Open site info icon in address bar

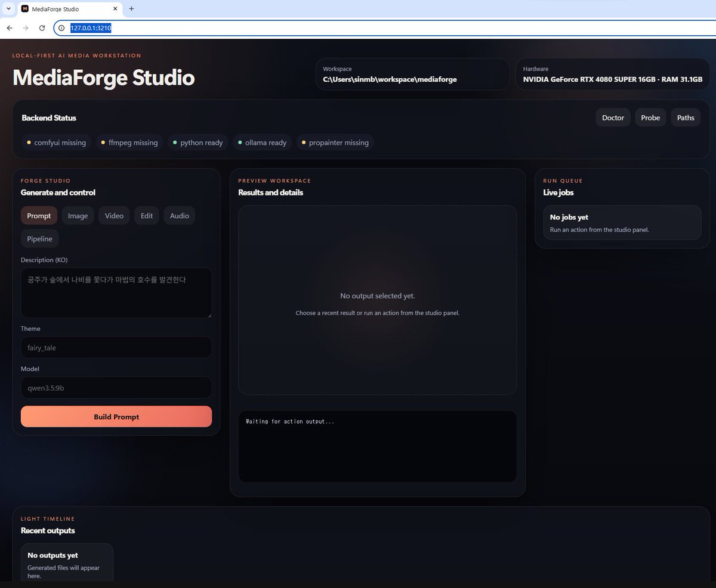(x=61, y=28)
